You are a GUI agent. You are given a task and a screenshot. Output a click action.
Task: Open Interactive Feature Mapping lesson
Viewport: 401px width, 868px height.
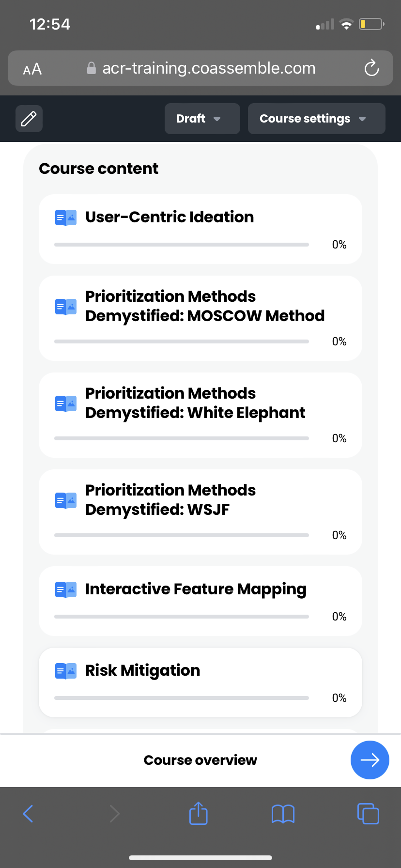[196, 589]
